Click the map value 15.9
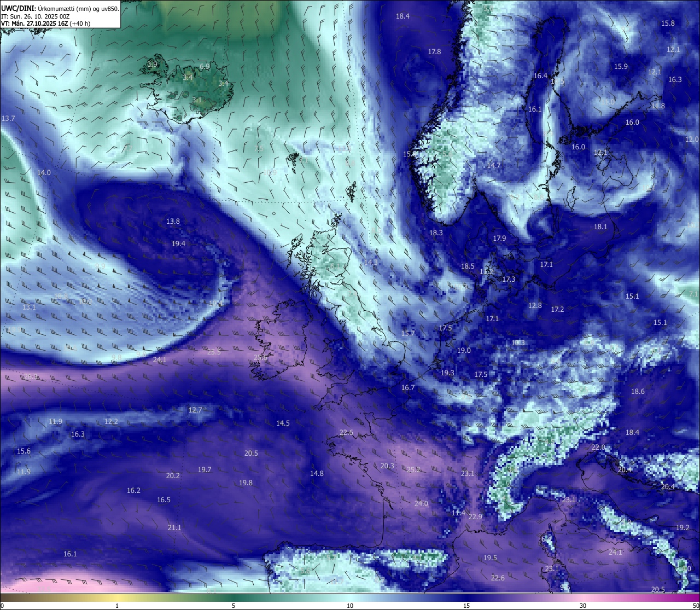This screenshot has width=700, height=610. pyautogui.click(x=621, y=66)
